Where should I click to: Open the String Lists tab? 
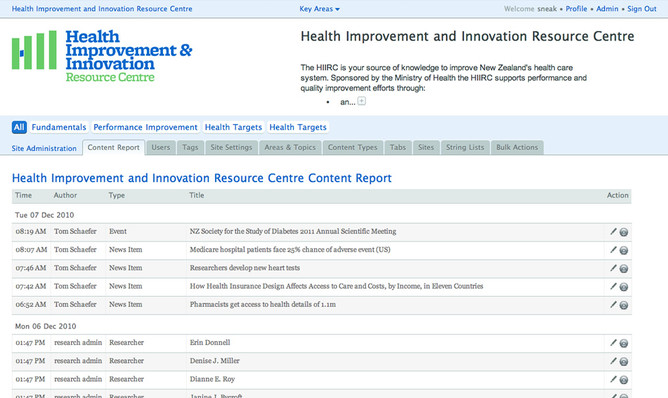click(465, 147)
